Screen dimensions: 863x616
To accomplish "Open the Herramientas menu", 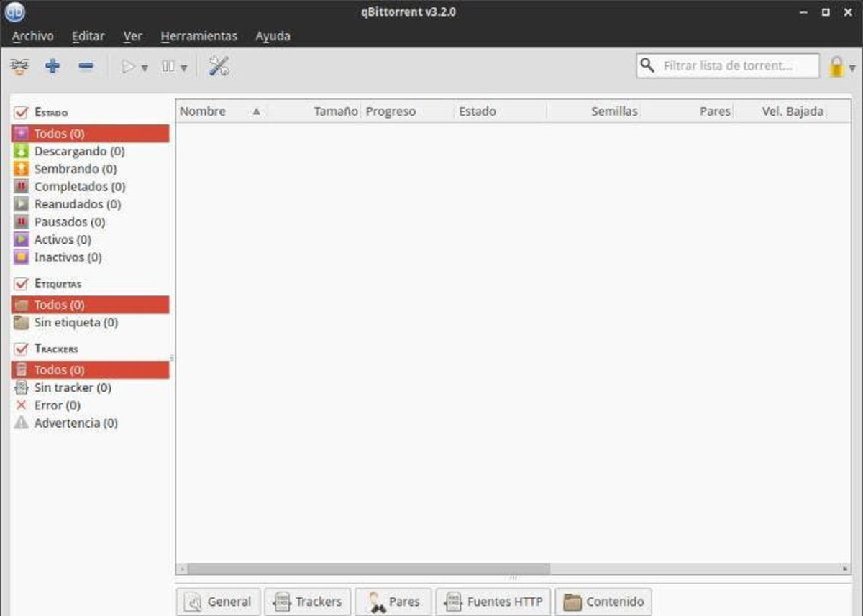I will (x=199, y=36).
